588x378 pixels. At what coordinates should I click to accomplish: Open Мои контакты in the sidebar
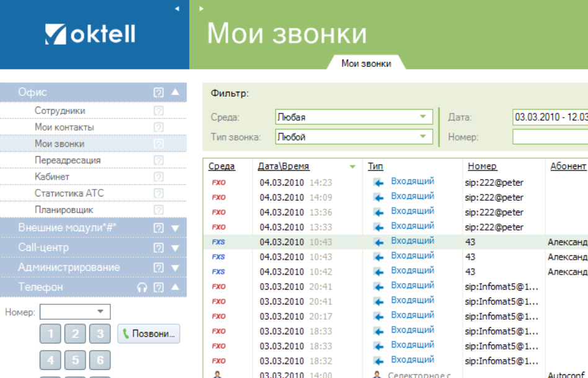(65, 127)
